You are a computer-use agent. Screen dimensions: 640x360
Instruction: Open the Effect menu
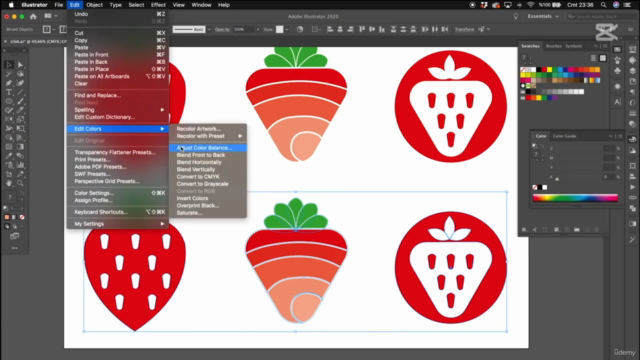[158, 5]
